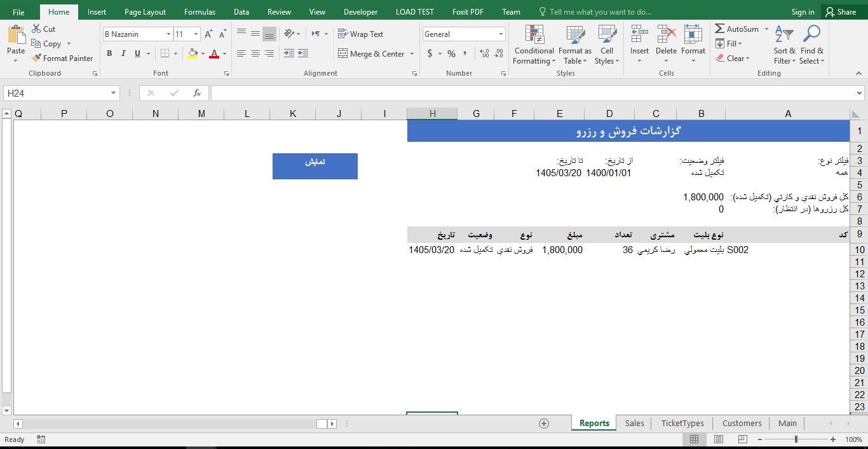Click AutoSum

pos(737,29)
